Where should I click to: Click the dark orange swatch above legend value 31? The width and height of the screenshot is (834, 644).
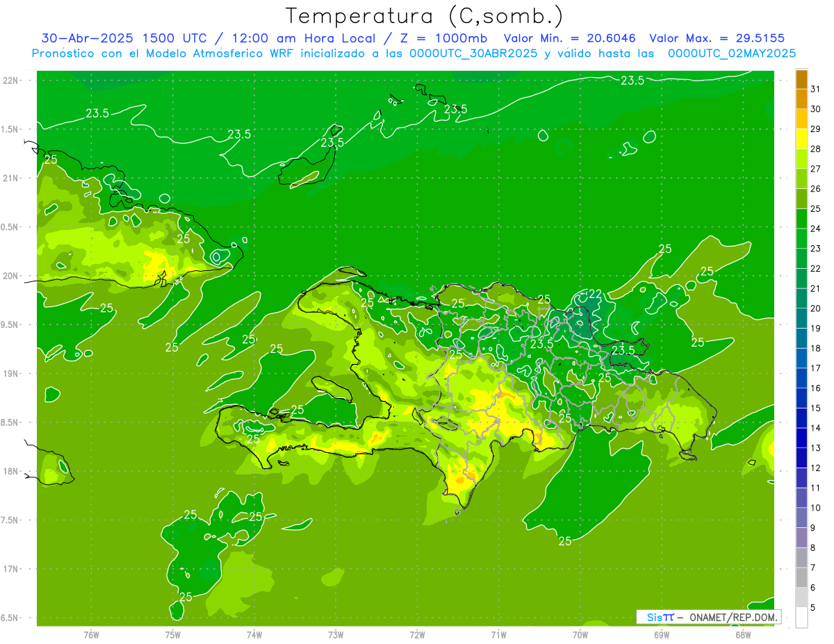(x=802, y=79)
